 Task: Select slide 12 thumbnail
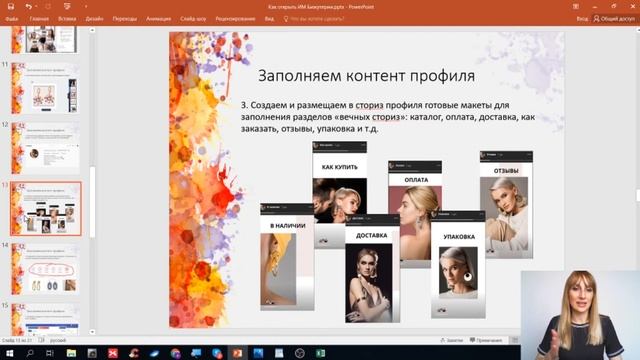45,148
